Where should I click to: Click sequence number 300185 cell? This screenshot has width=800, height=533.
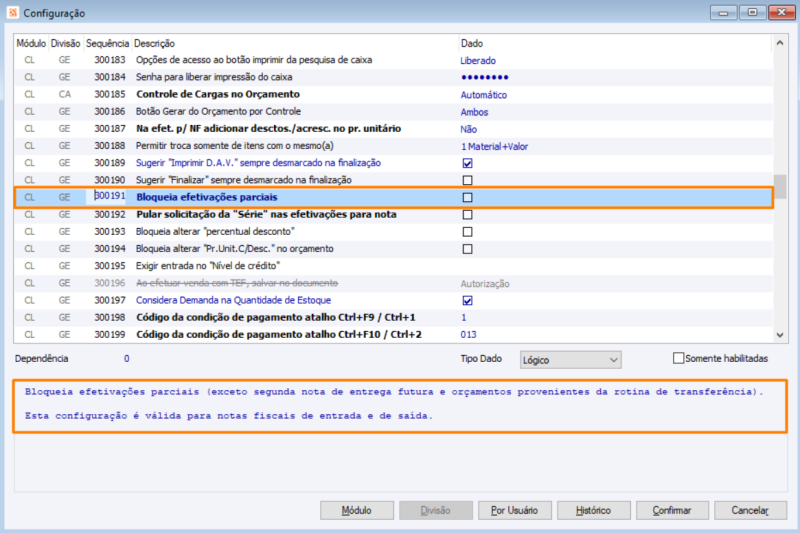point(110,94)
